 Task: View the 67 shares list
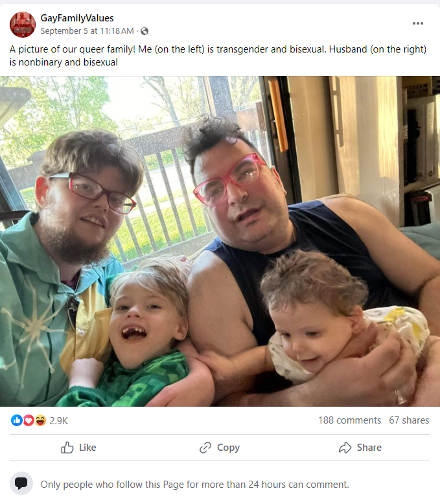point(409,420)
